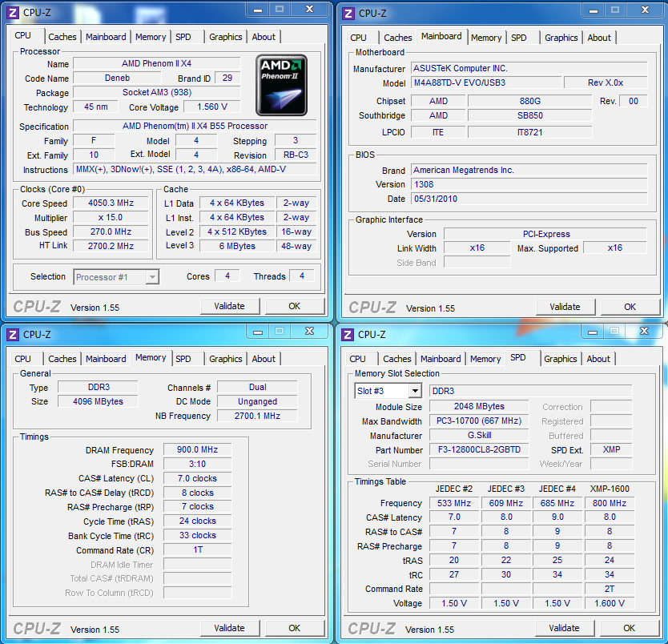Screen dimensions: 668x644
Task: Open About tab in Mainboard window
Action: coord(599,38)
